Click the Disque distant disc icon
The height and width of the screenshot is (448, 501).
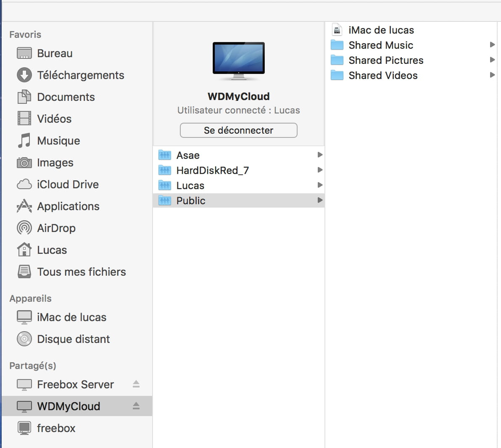24,339
